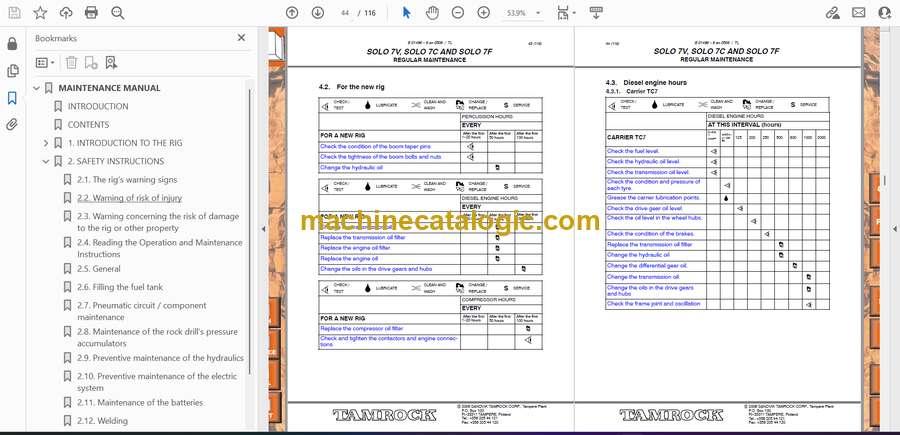The image size is (900, 435).
Task: Collapse the MAINTENANCE MANUAL bookmark
Action: click(x=37, y=88)
